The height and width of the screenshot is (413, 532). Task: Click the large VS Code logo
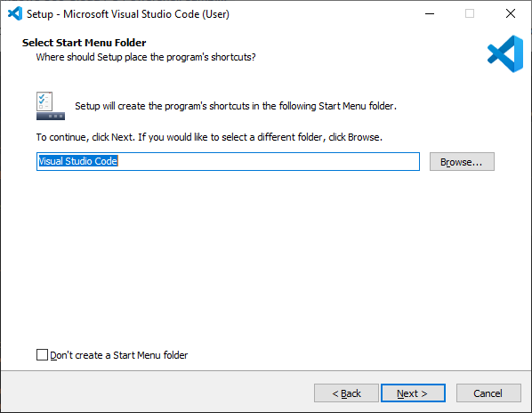(x=505, y=54)
